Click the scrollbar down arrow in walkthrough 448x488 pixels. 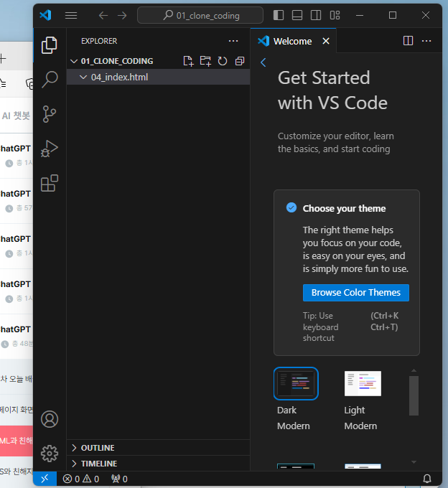[414, 462]
